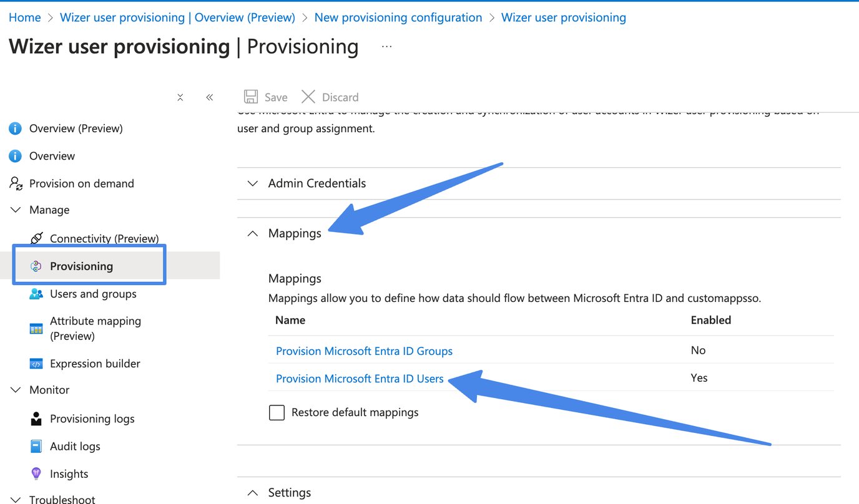Open Audit logs via its page icon
The width and height of the screenshot is (859, 504).
[36, 445]
